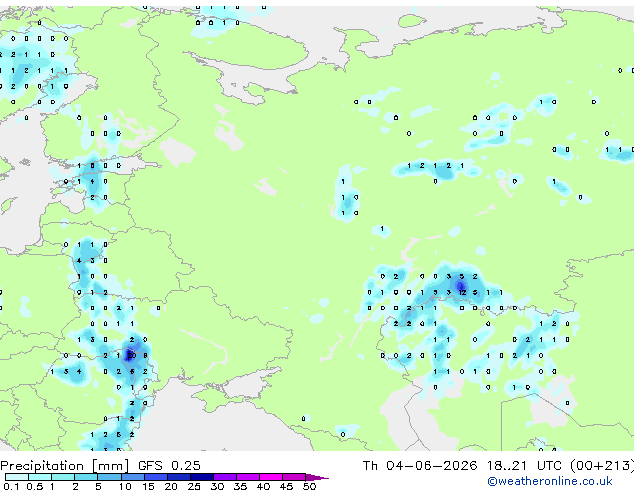The height and width of the screenshot is (490, 634).
Task: Click the 0.1 mm legend color swatch
Action: click(x=17, y=477)
